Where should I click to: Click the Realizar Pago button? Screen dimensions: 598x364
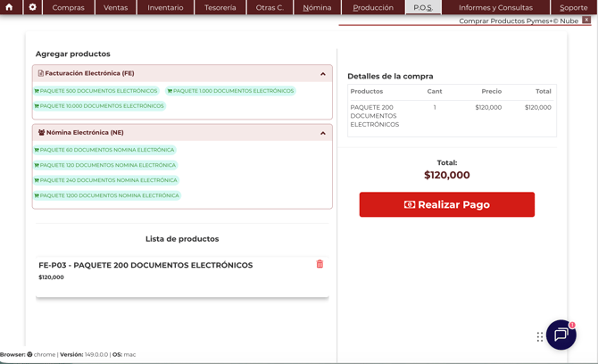pyautogui.click(x=447, y=204)
